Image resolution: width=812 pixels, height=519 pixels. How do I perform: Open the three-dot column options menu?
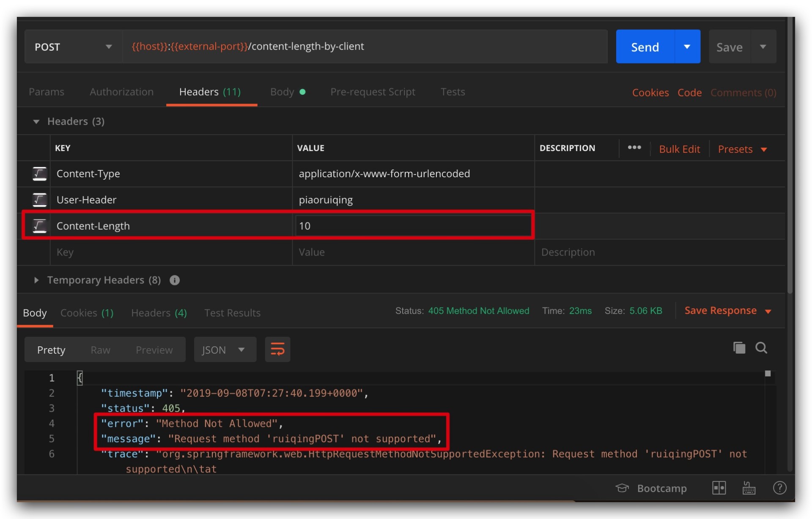click(634, 148)
